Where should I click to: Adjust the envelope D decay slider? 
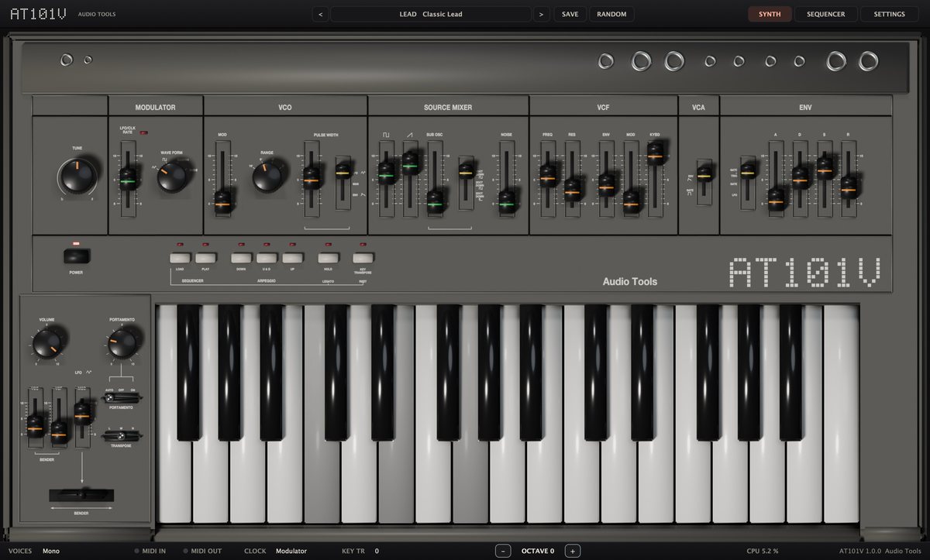[801, 180]
